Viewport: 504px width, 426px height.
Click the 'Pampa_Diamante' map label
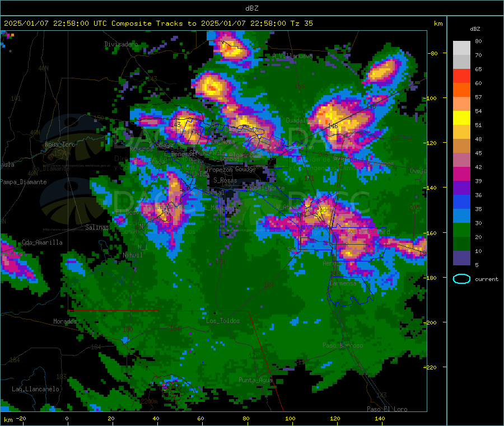click(x=24, y=182)
